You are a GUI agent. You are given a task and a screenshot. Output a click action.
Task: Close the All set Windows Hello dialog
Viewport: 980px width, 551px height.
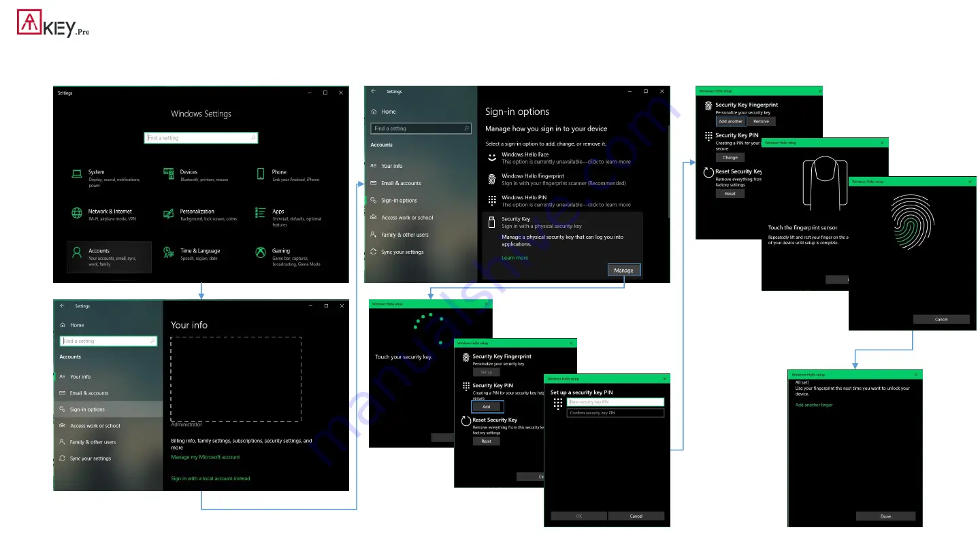click(917, 374)
